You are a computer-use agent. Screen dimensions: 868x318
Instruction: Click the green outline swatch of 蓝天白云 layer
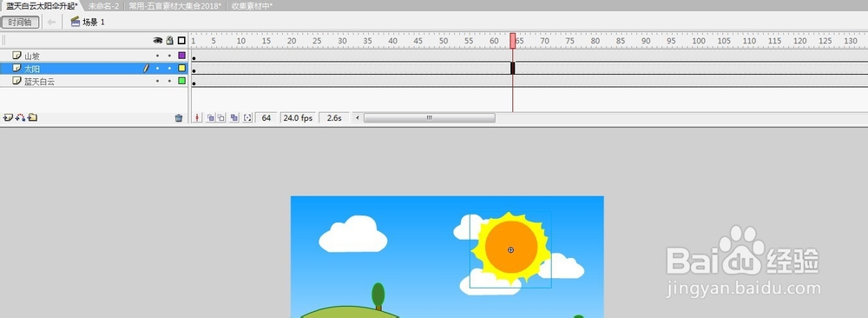[181, 81]
